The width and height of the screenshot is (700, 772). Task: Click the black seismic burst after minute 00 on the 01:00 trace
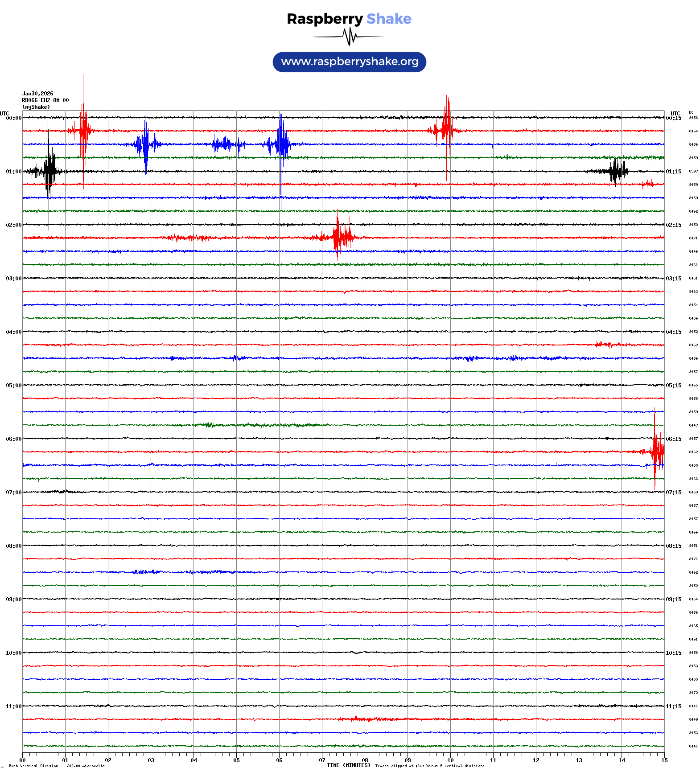[x=49, y=171]
